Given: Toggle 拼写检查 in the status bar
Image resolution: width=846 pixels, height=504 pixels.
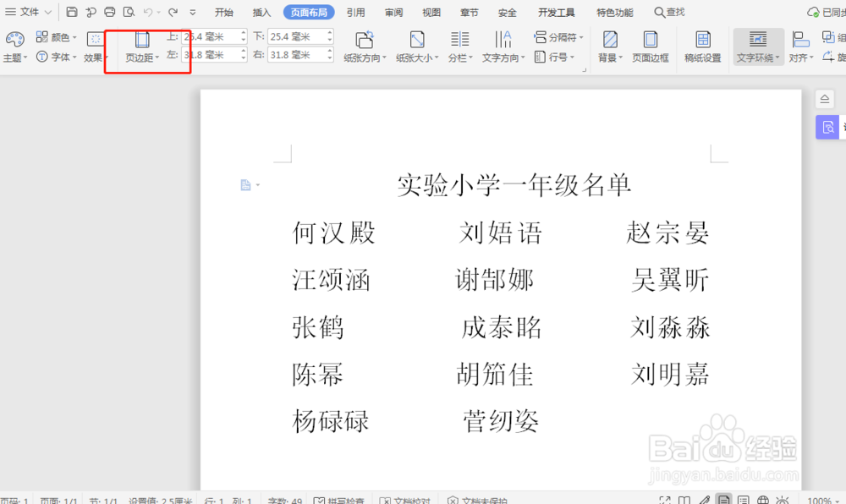Looking at the screenshot, I should click(x=339, y=501).
